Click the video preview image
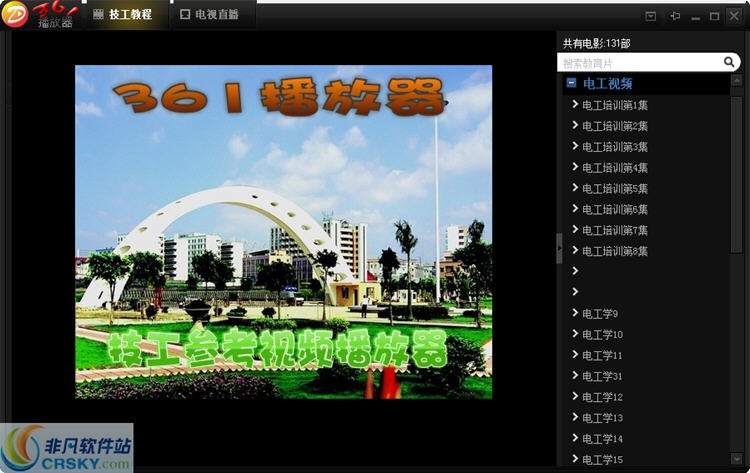 coord(283,232)
